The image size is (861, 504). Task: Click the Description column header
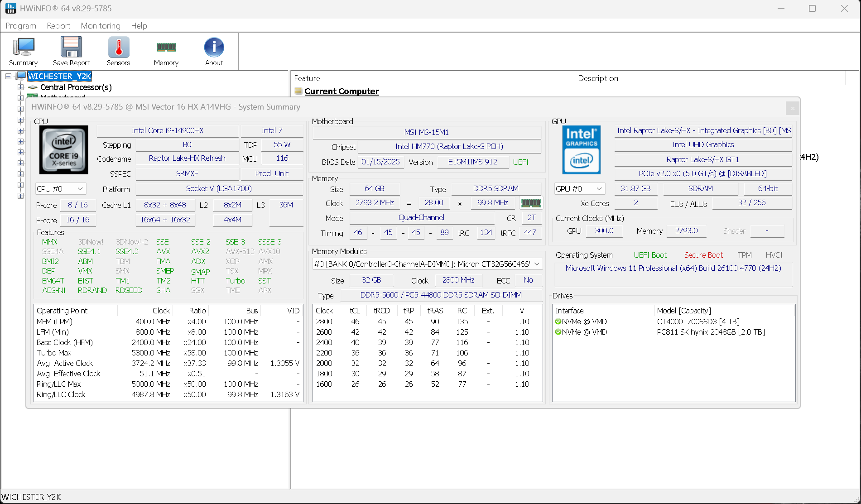pos(710,78)
